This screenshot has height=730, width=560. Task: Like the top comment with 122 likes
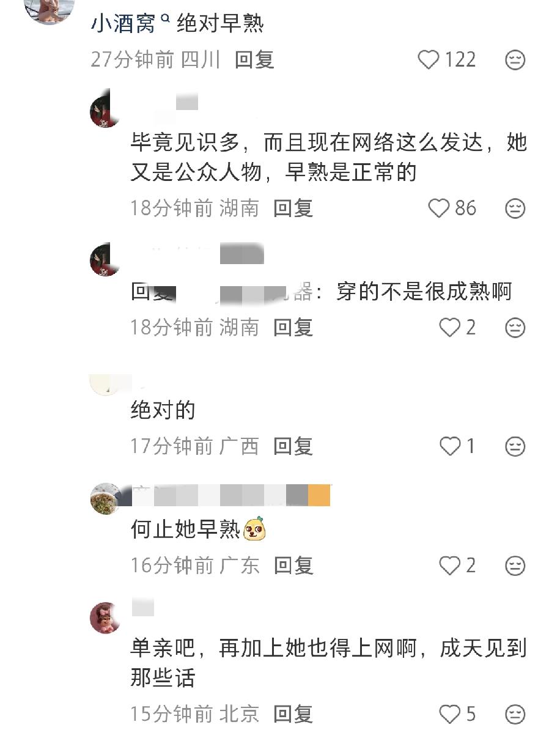[x=429, y=60]
